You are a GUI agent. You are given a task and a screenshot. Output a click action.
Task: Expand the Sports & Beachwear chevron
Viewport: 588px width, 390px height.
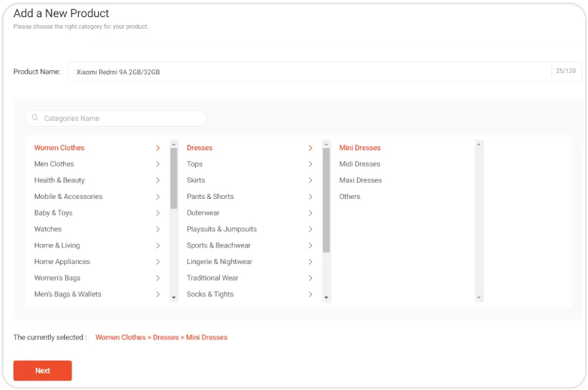click(x=310, y=245)
